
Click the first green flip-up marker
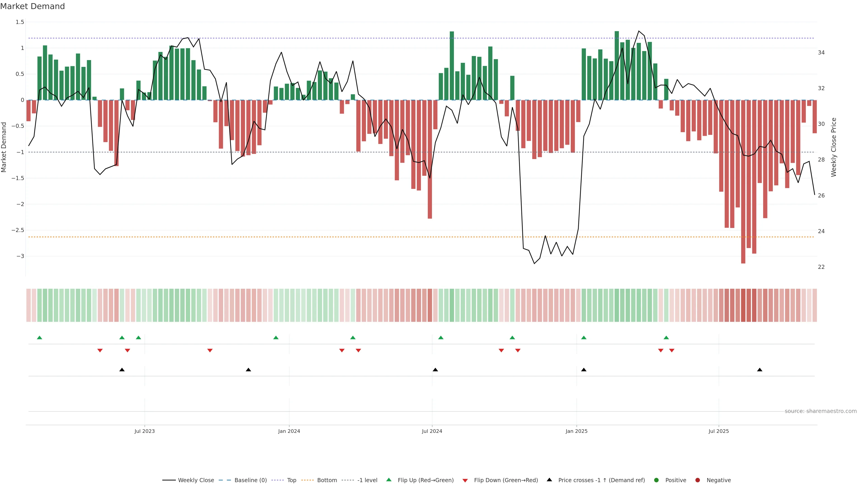pos(39,338)
